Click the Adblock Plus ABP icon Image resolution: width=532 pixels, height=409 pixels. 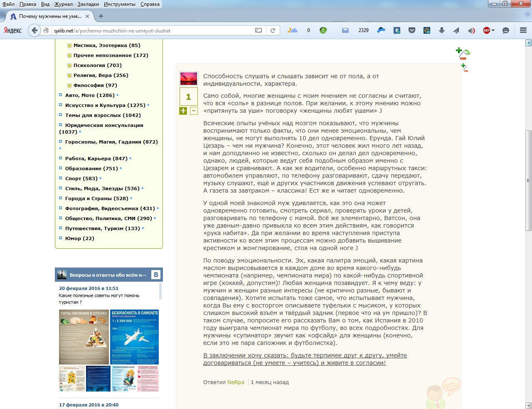486,30
